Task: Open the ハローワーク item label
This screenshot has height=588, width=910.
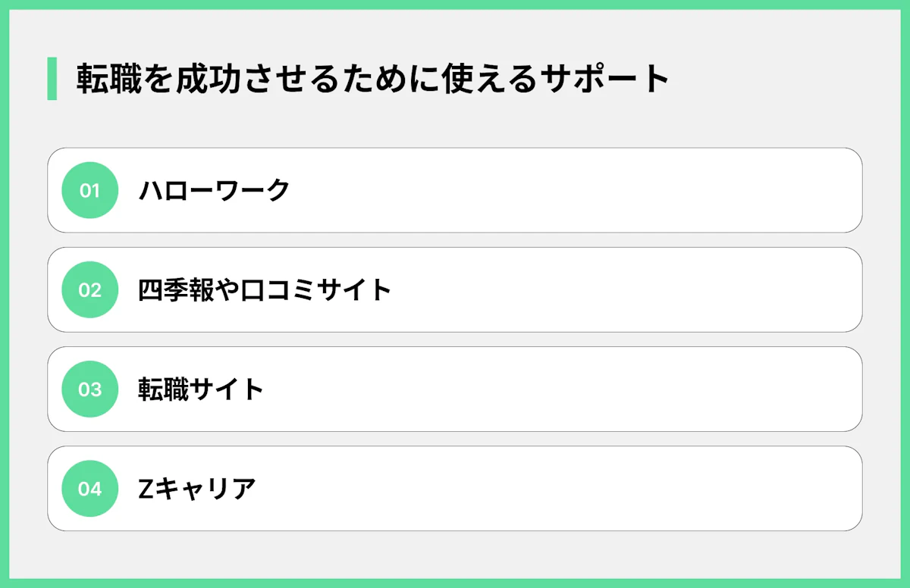Action: (x=214, y=190)
